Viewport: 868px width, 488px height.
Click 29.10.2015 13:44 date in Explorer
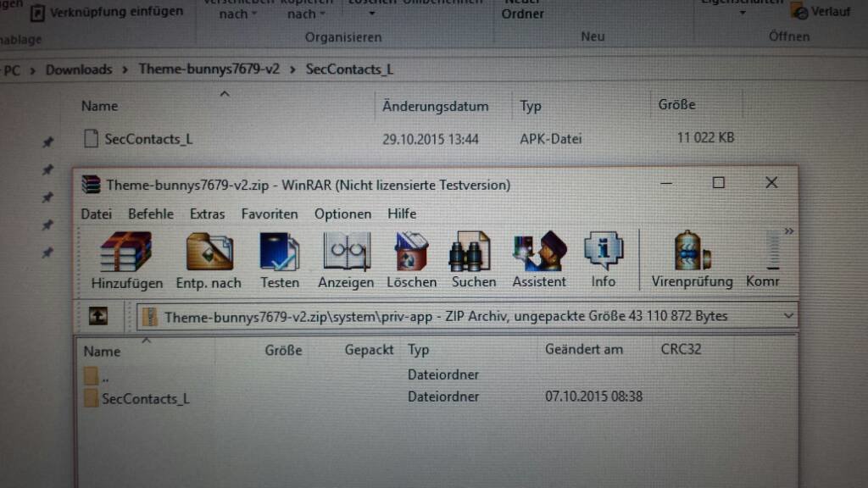coord(430,140)
